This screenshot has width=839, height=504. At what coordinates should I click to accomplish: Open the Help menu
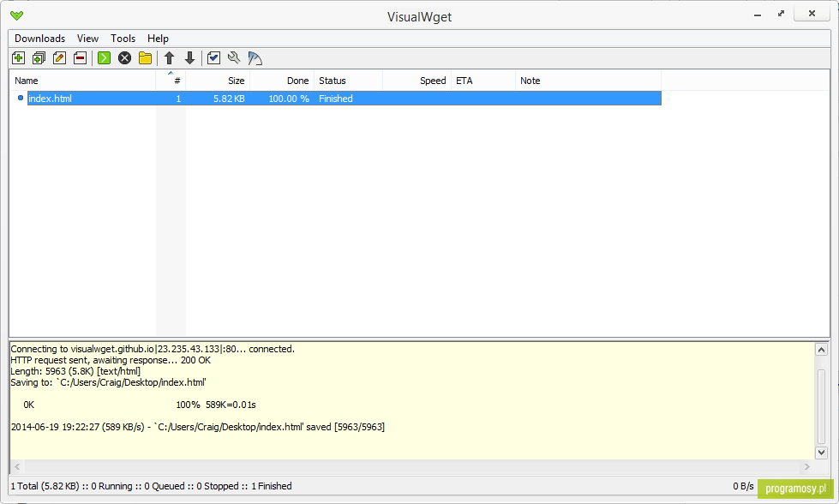click(x=158, y=39)
